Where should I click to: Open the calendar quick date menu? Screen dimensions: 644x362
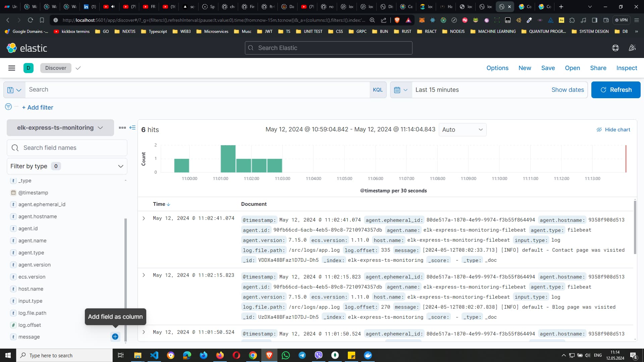click(x=400, y=90)
